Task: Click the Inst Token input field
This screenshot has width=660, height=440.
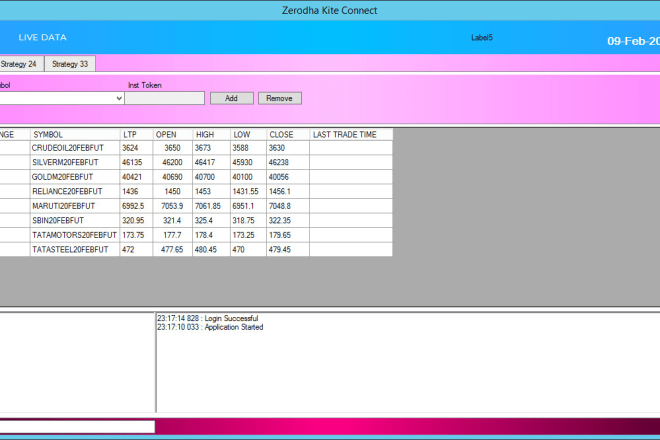Action: click(165, 98)
